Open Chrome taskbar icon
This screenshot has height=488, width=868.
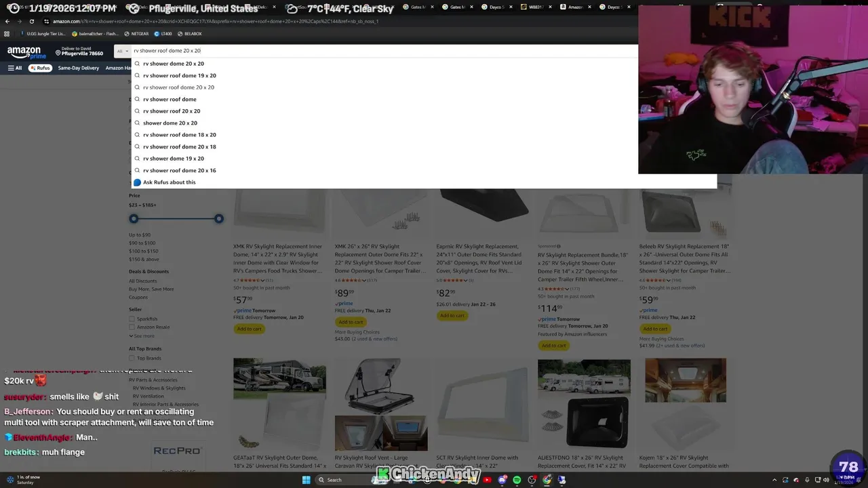point(547,480)
